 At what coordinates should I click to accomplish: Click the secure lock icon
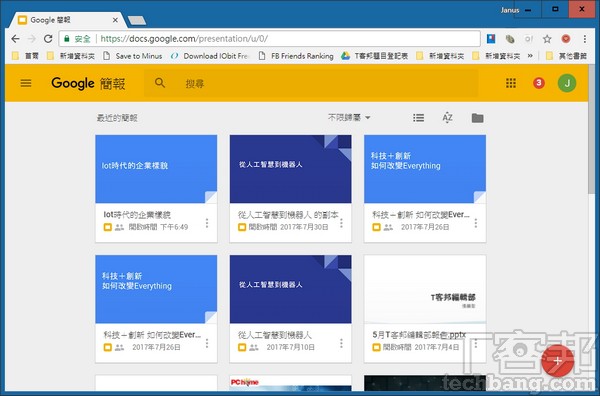(x=67, y=39)
